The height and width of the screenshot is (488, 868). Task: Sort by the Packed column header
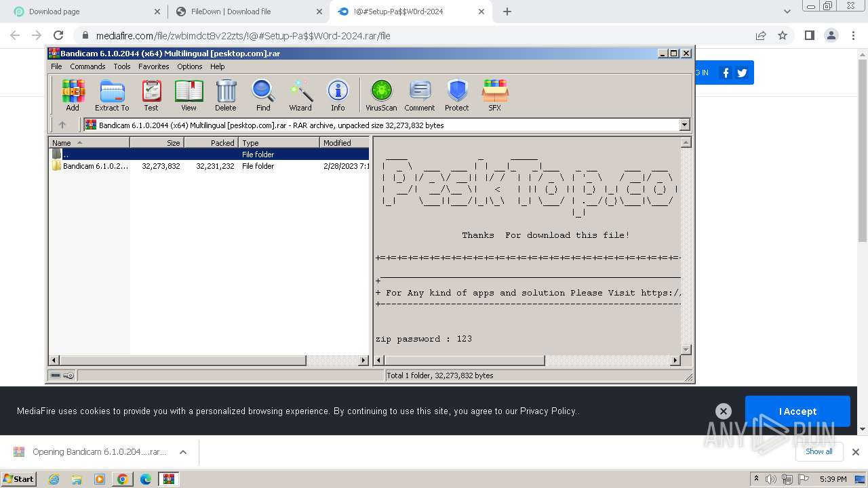click(x=211, y=142)
